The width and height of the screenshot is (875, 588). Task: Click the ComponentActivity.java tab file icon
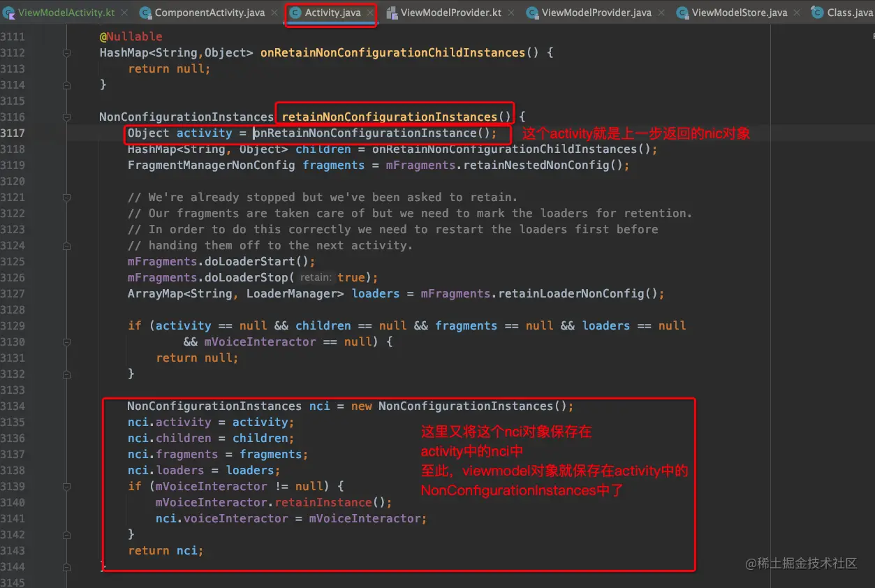tap(145, 13)
